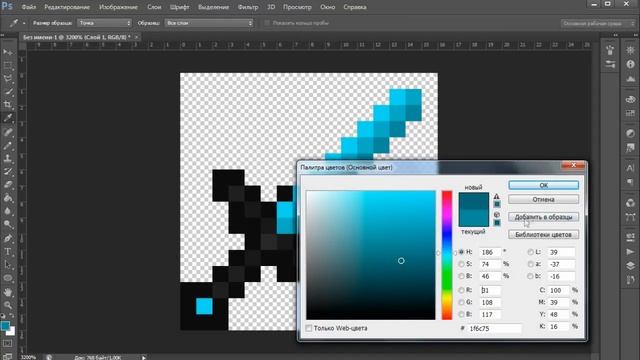The height and width of the screenshot is (360, 640).
Task: Select the Move tool
Action: coord(8,52)
